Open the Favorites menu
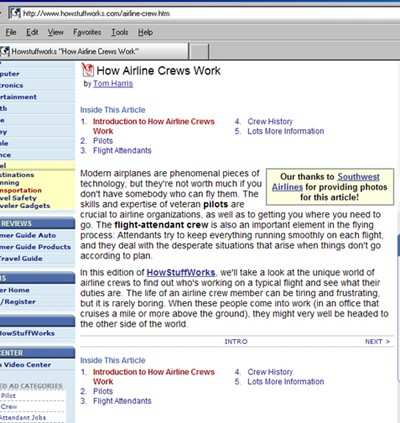 point(87,32)
